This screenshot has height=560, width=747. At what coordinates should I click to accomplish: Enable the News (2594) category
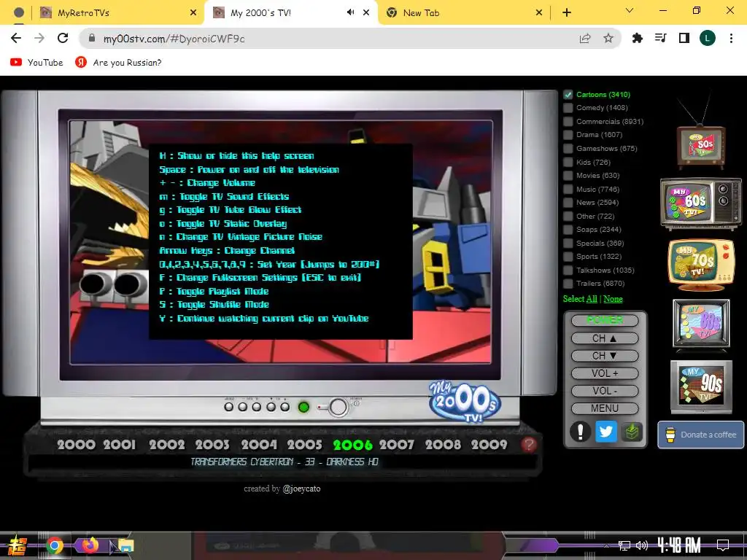(x=568, y=203)
